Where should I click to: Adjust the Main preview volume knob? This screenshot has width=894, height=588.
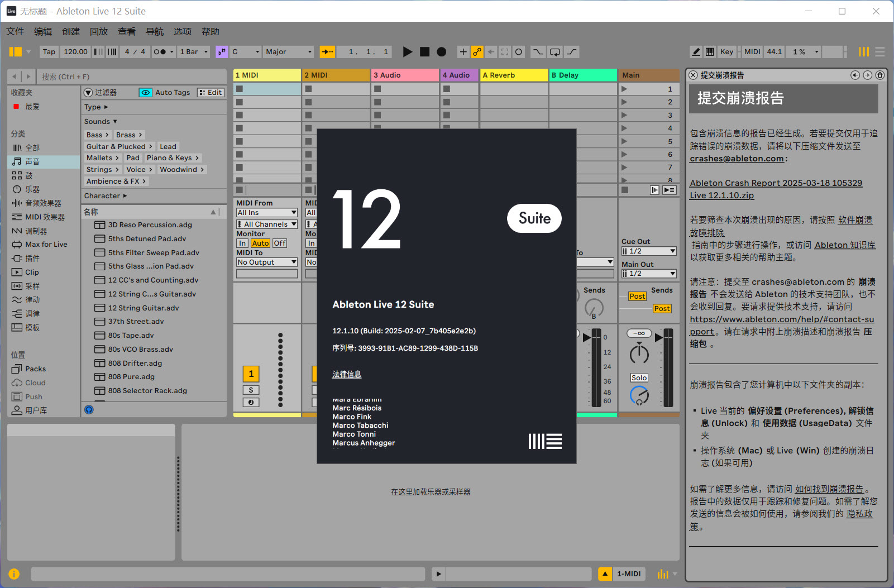639,396
